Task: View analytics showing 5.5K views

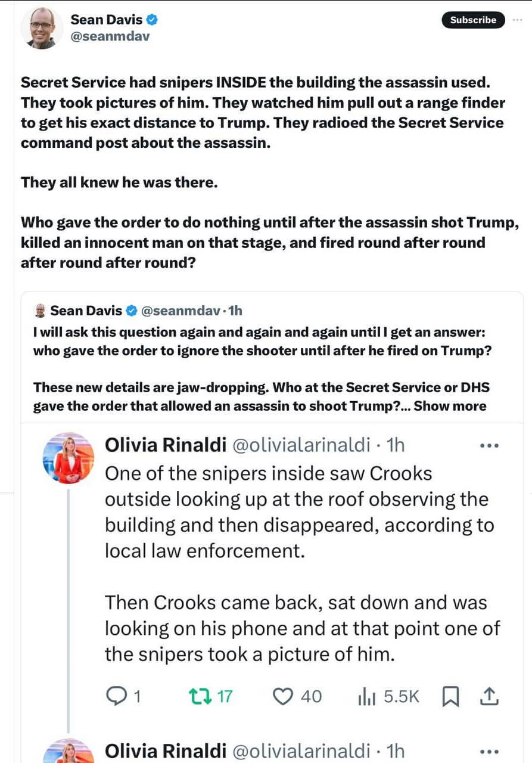Action: click(x=365, y=696)
